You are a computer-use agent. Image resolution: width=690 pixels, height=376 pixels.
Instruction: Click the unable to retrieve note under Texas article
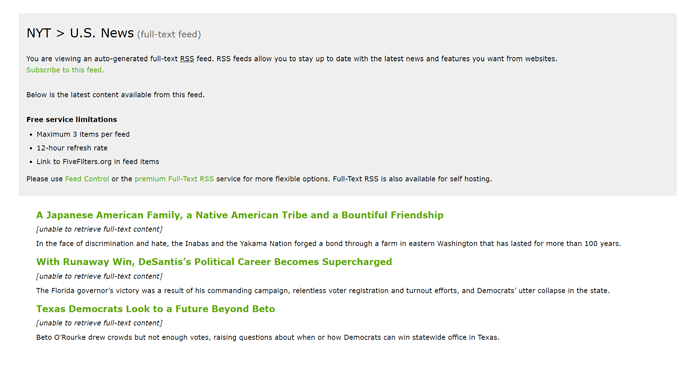pos(99,323)
